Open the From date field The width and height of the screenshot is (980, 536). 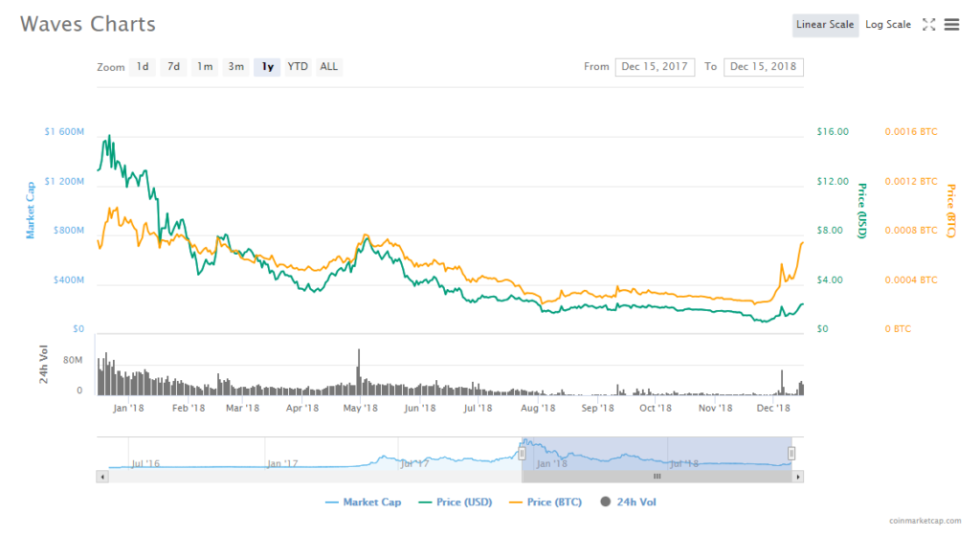tap(656, 67)
